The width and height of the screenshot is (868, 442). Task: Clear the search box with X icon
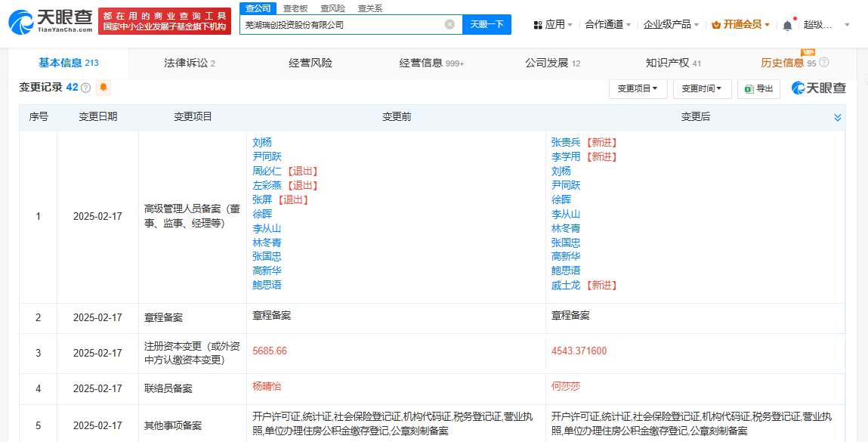(x=449, y=24)
